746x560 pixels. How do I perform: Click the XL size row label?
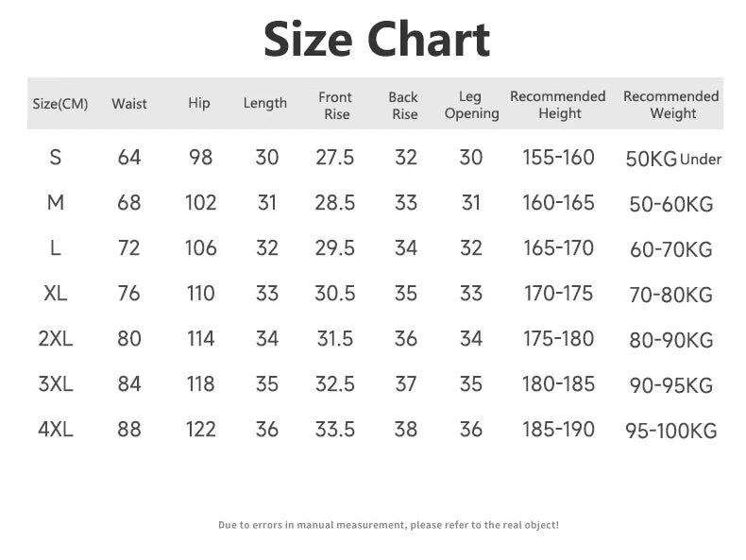(x=56, y=294)
